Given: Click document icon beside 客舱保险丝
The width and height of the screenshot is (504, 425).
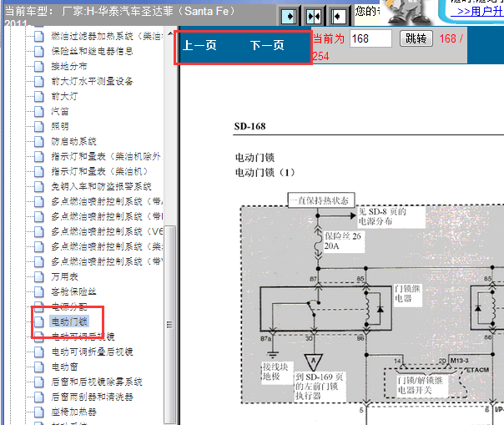Looking at the screenshot, I should tap(39, 291).
